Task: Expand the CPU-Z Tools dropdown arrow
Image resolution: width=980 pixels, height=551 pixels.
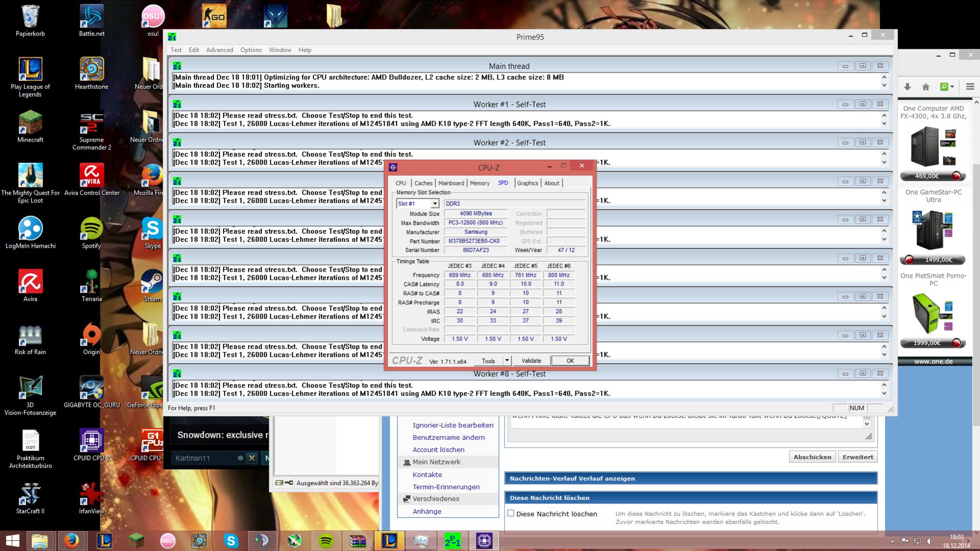Action: pyautogui.click(x=507, y=361)
